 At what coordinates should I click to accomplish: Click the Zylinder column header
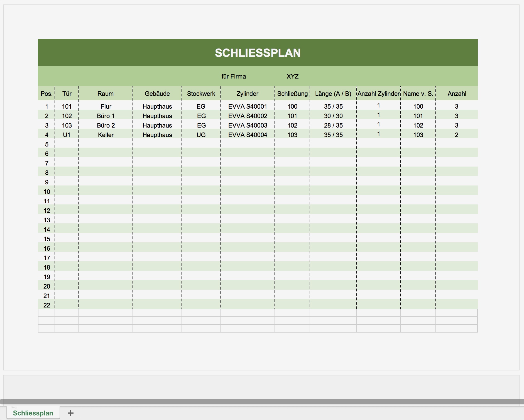247,94
